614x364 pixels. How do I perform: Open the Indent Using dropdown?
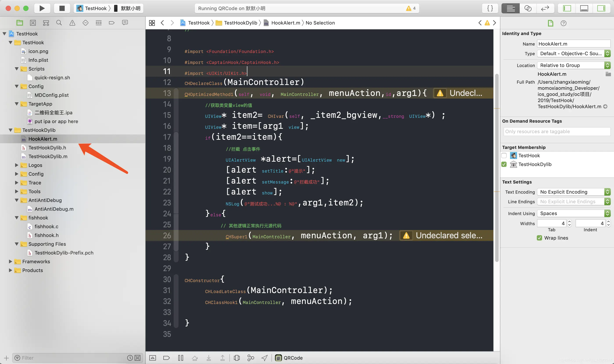(x=573, y=213)
